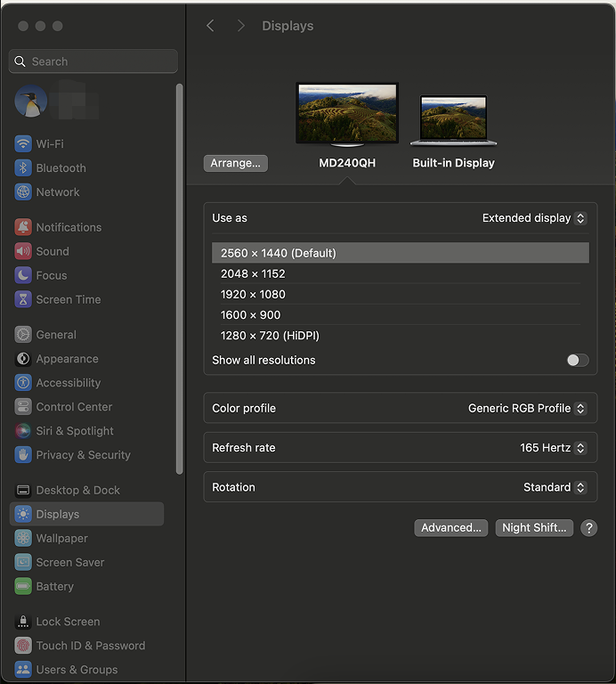Change the Refresh rate dropdown
616x684 pixels.
(553, 448)
